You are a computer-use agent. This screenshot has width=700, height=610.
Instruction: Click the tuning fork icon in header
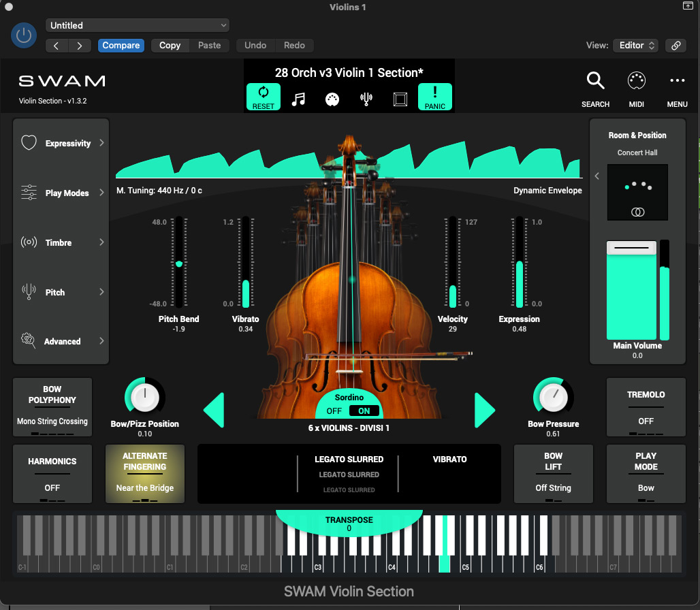click(x=366, y=99)
